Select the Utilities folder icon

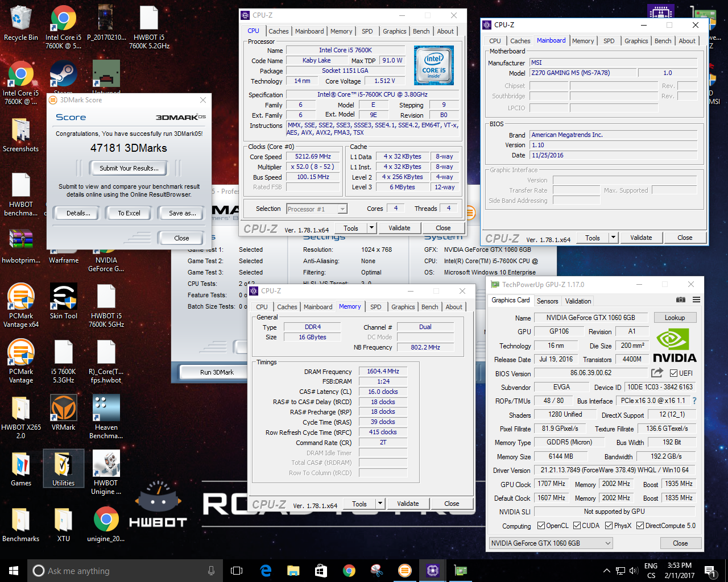(64, 469)
